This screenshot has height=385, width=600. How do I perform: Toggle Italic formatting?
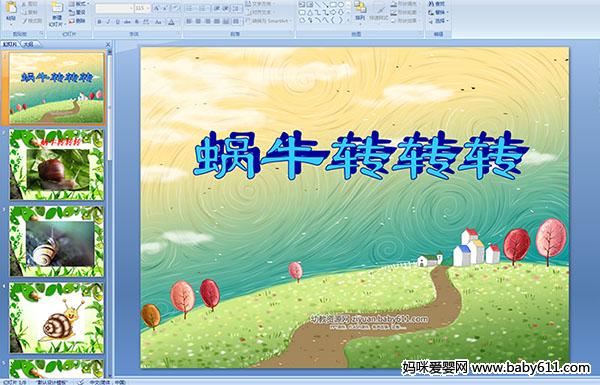(x=108, y=22)
